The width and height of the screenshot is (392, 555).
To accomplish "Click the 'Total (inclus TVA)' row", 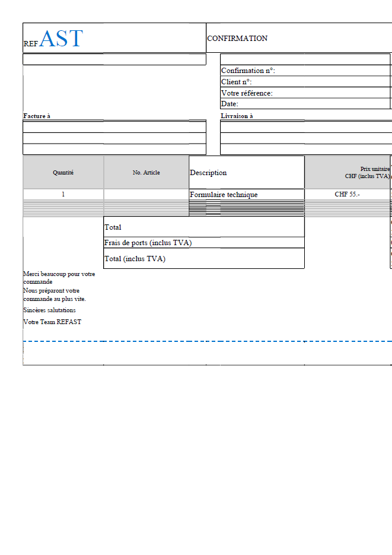I will point(204,258).
